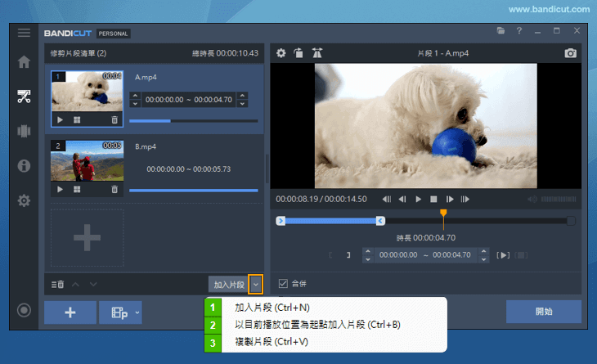The image size is (597, 364).
Task: Go to Home in the sidebar
Action: (x=24, y=61)
